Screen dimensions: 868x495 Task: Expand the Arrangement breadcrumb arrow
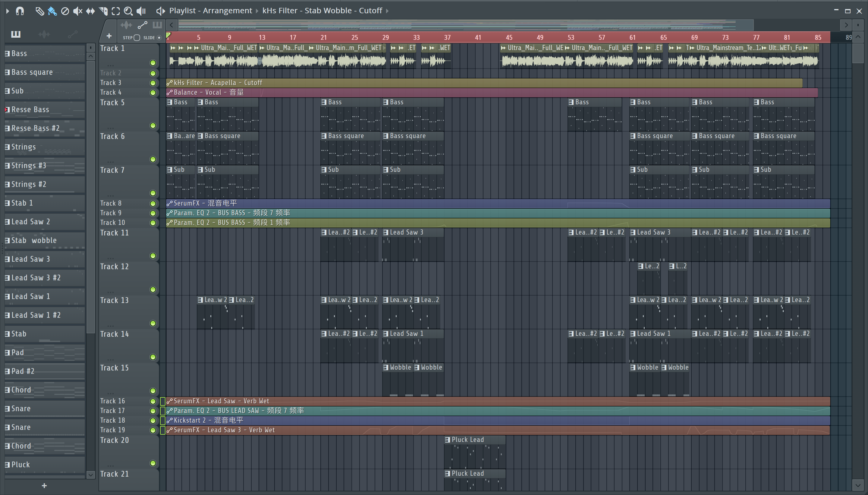click(257, 11)
